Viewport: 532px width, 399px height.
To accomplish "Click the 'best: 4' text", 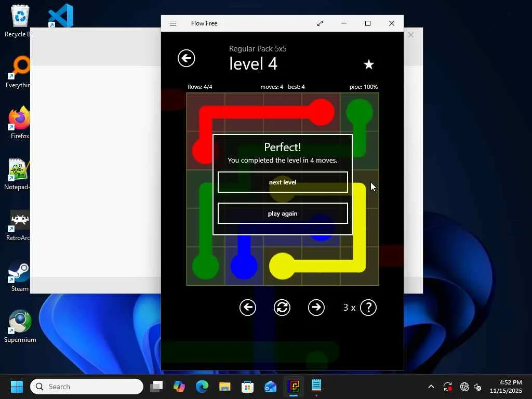I will (x=296, y=87).
